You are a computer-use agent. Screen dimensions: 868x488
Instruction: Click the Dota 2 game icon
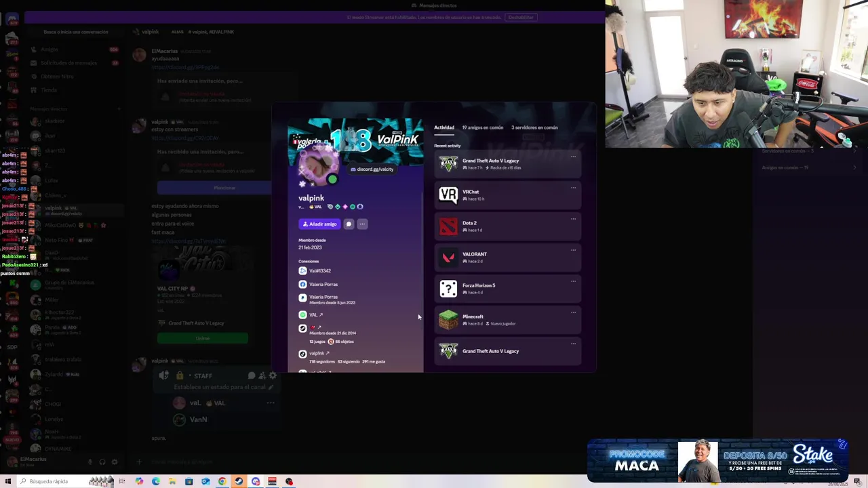[x=448, y=226]
